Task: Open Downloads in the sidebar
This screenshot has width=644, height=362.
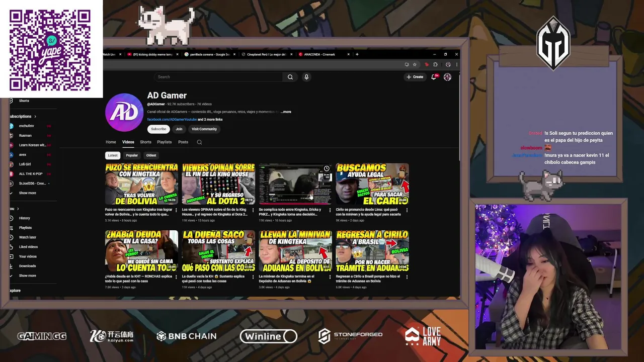Action: [27, 266]
